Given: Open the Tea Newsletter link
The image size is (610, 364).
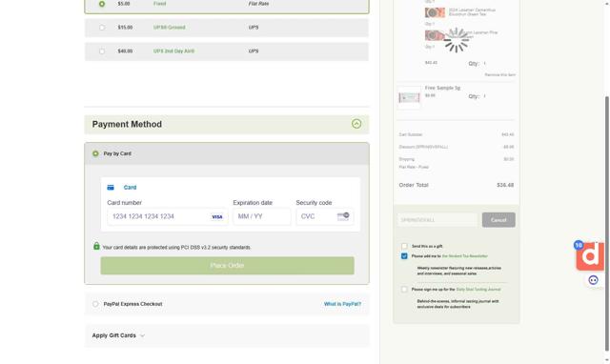Looking at the screenshot, I should (x=465, y=256).
